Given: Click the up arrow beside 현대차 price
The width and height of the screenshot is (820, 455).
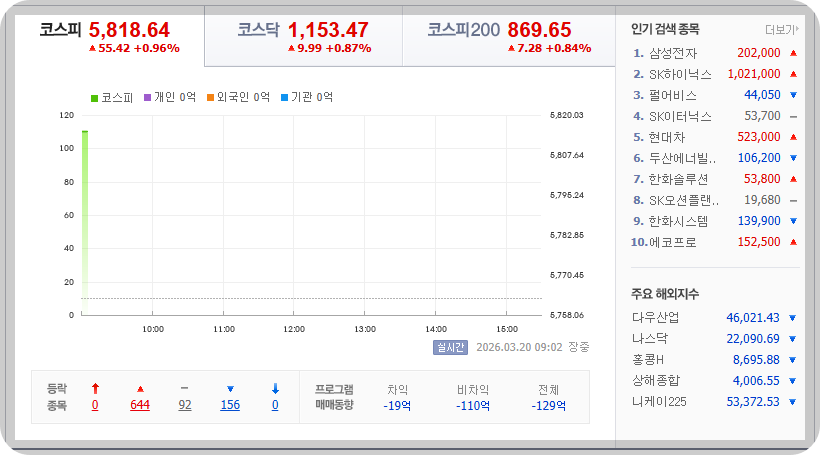Looking at the screenshot, I should pos(793,137).
